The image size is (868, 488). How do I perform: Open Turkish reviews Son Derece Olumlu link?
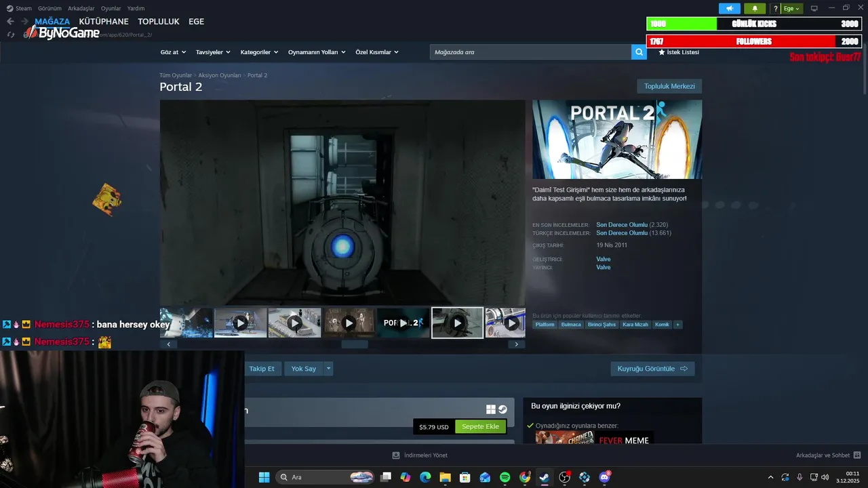click(622, 232)
